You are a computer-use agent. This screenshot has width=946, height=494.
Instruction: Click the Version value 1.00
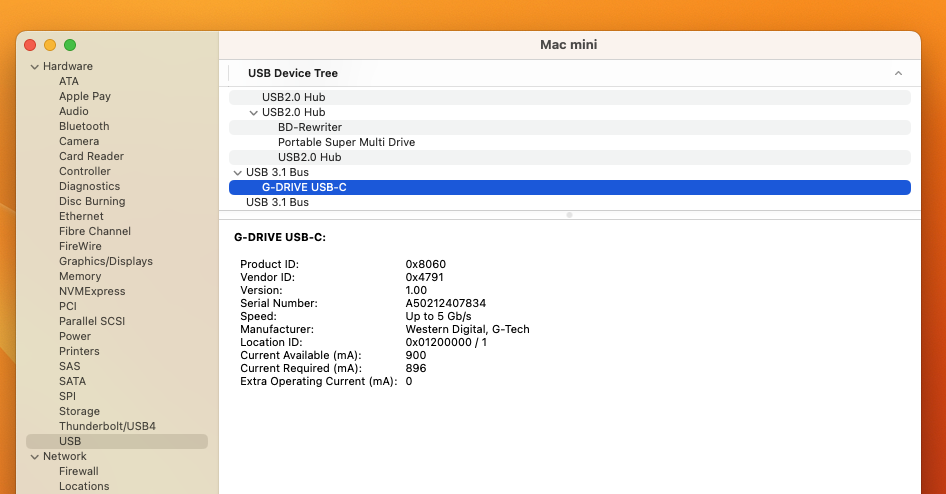(416, 290)
